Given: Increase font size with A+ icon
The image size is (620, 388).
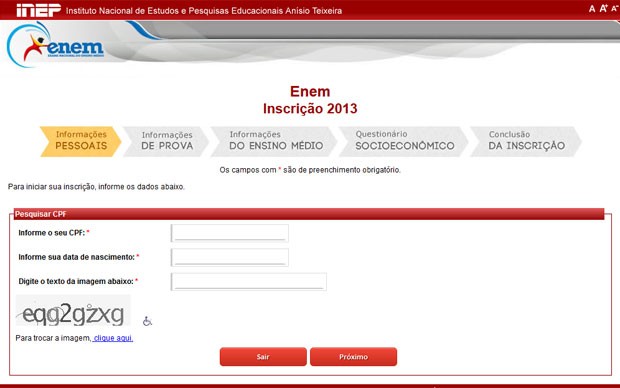Looking at the screenshot, I should click(x=603, y=8).
